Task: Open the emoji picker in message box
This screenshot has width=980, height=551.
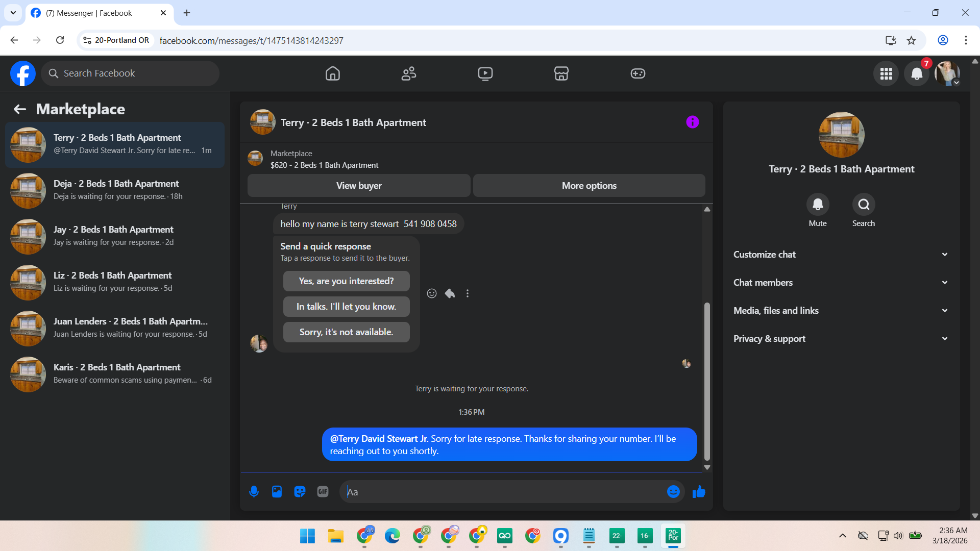Action: pyautogui.click(x=673, y=491)
